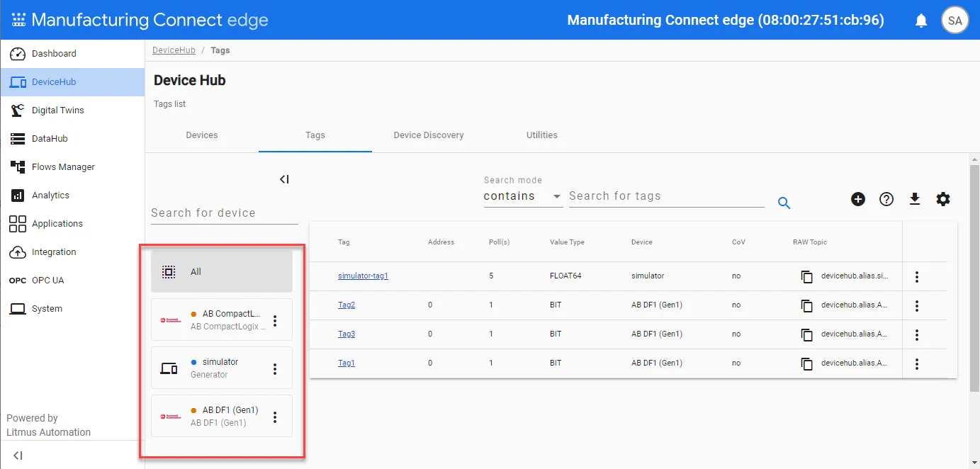Switch to the Tags tab

pyautogui.click(x=315, y=135)
